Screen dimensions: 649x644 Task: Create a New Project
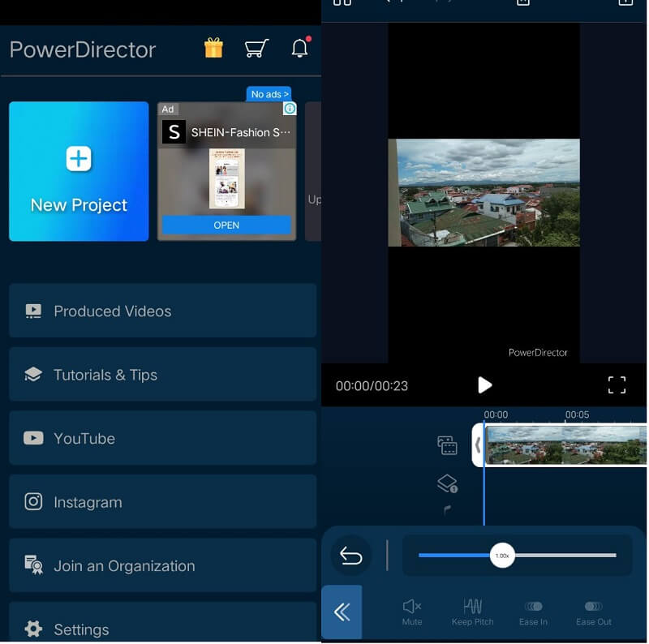[x=79, y=171]
